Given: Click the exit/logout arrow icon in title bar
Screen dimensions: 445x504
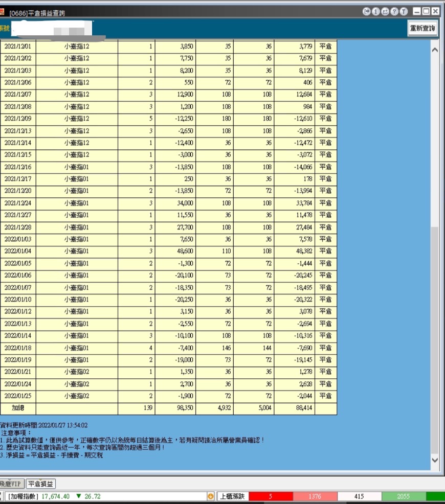Looking at the screenshot, I should 367,11.
